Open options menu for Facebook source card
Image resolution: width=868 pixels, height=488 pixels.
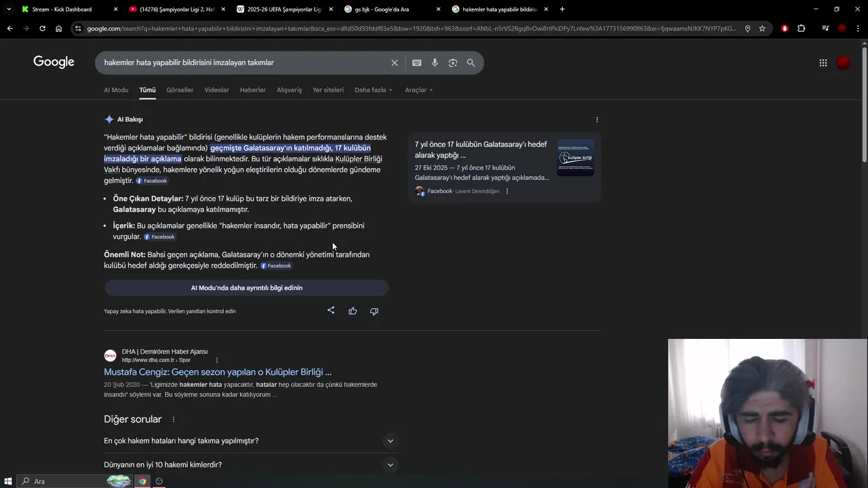pos(507,191)
